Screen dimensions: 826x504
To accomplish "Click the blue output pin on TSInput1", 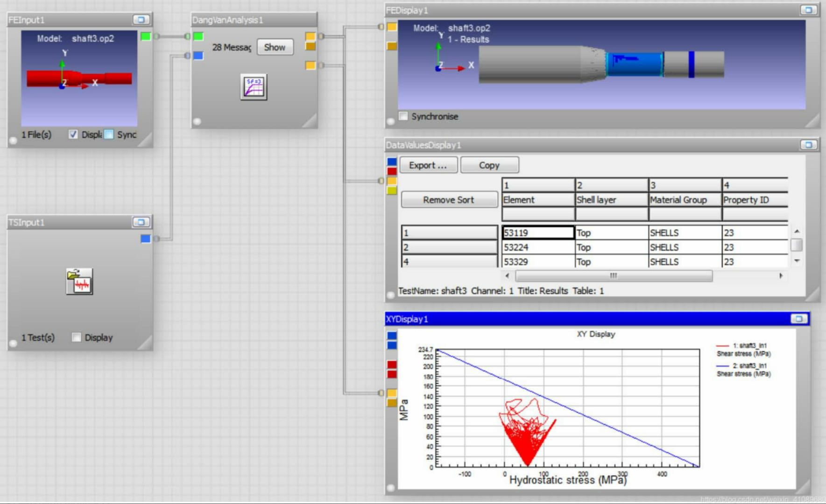I will click(x=146, y=239).
